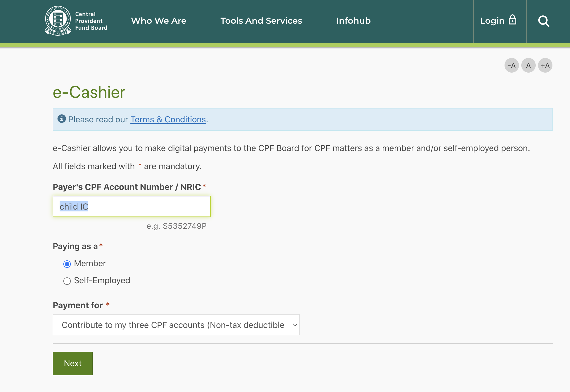Click the Payment for dropdown chevron arrow
570x392 pixels.
pos(295,325)
